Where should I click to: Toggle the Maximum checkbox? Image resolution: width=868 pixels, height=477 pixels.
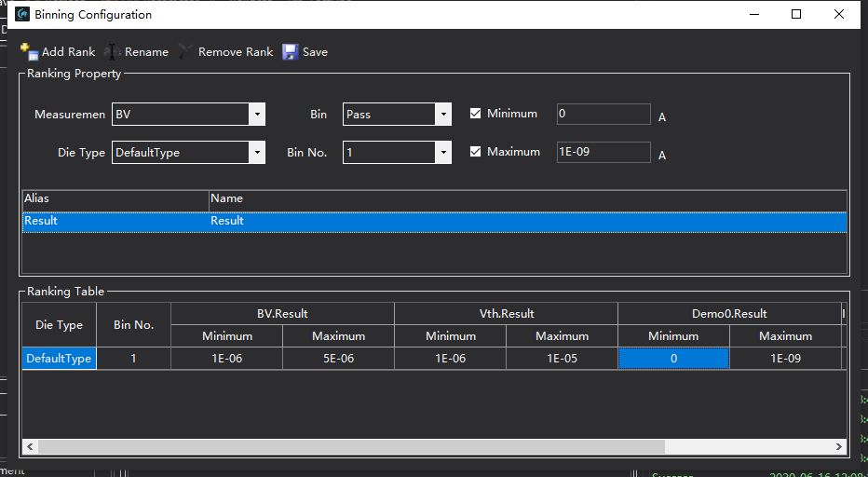[475, 152]
